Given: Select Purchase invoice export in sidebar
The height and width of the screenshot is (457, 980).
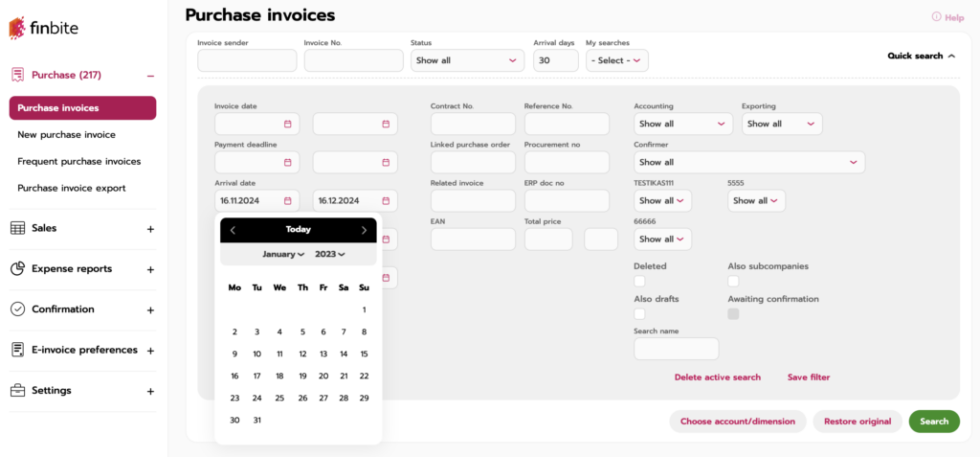Looking at the screenshot, I should point(71,189).
